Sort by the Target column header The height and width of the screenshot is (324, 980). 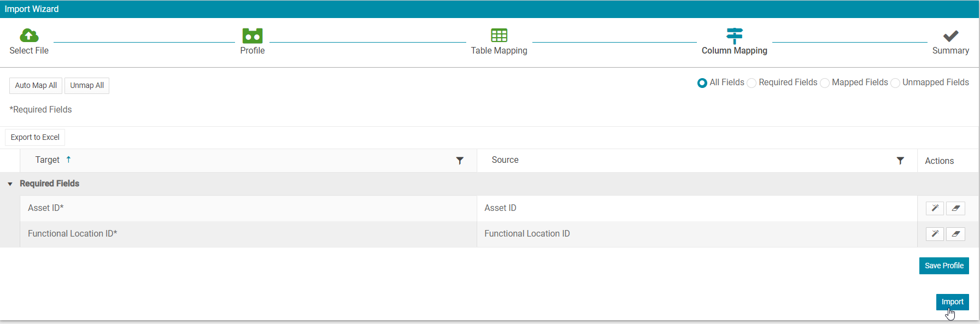tap(48, 160)
